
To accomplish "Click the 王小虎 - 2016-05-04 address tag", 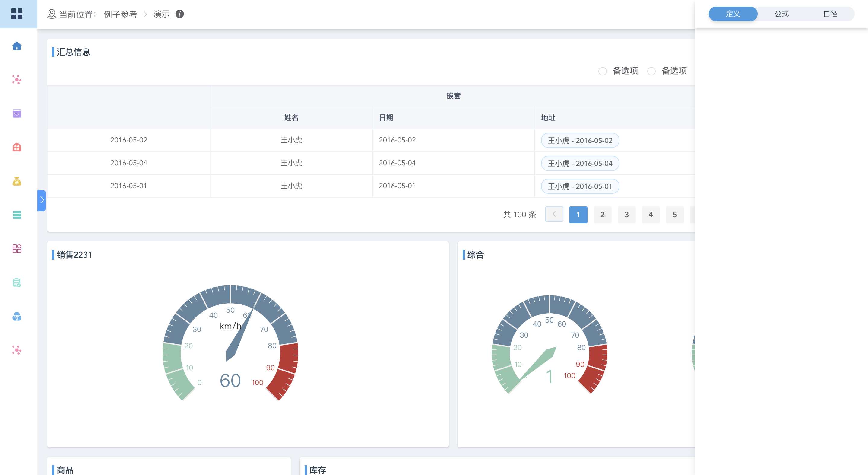I will click(580, 163).
